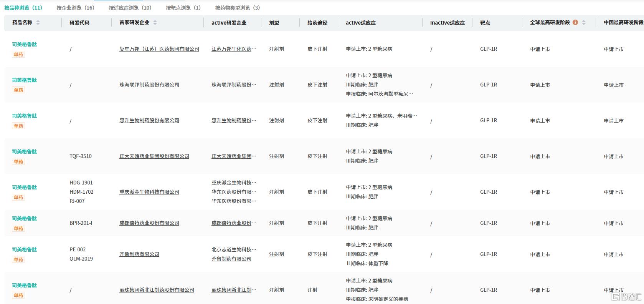This screenshot has width=644, height=304.
Task: Click the 靶点 column header
Action: click(485, 23)
